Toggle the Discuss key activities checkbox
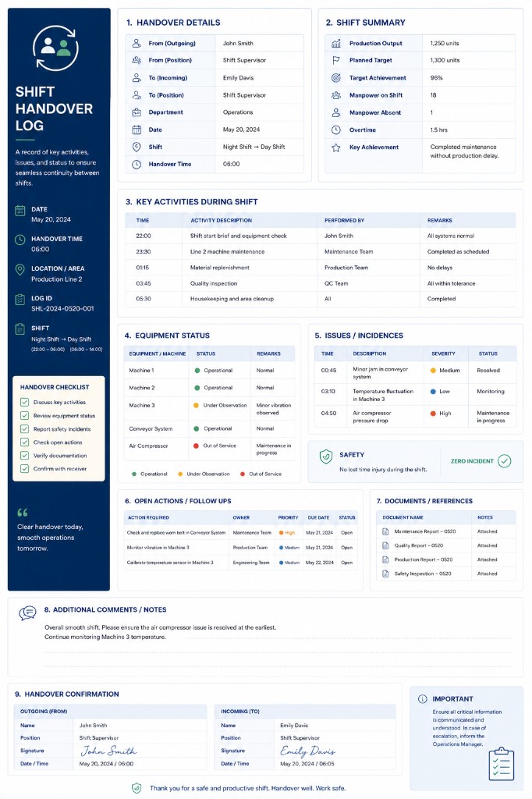Image resolution: width=532 pixels, height=799 pixels. (24, 402)
